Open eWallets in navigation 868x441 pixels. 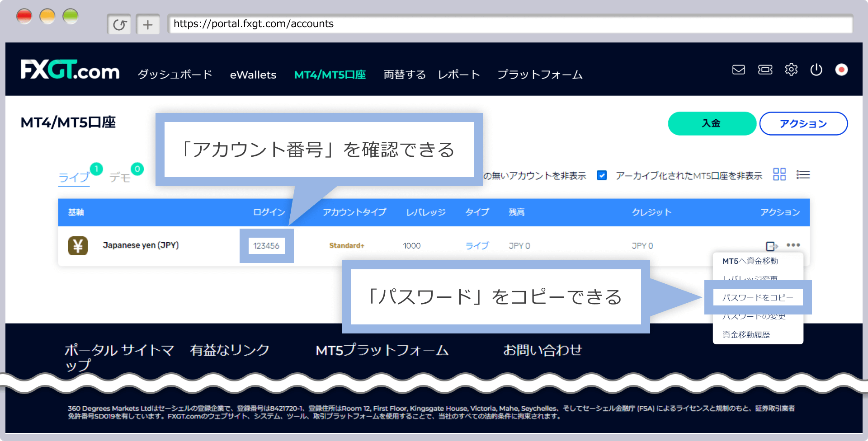tap(253, 75)
